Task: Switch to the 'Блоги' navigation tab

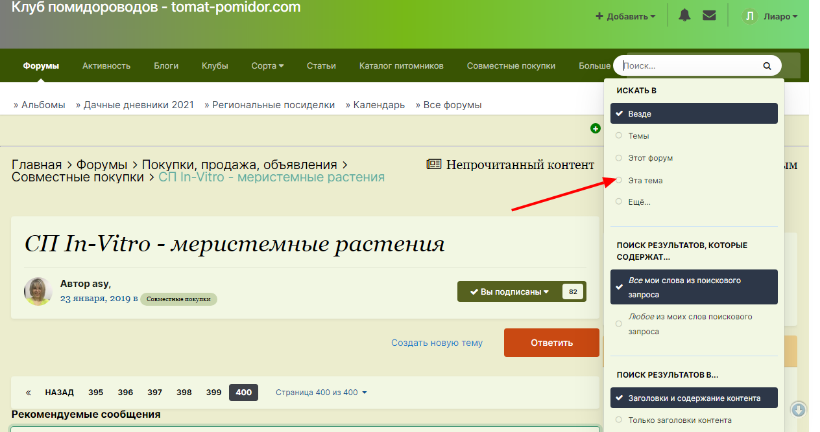Action: tap(166, 66)
